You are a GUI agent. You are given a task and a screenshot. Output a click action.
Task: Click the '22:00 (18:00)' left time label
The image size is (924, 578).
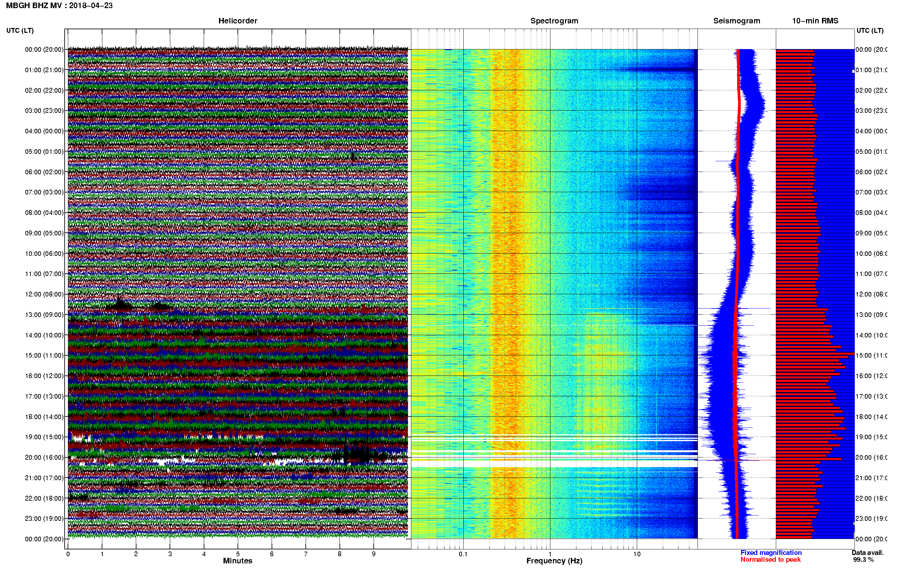point(44,498)
